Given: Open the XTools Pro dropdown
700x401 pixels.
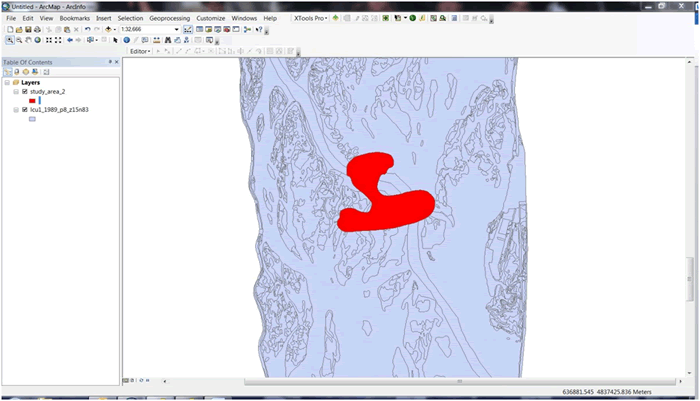Looking at the screenshot, I should pos(311,18).
